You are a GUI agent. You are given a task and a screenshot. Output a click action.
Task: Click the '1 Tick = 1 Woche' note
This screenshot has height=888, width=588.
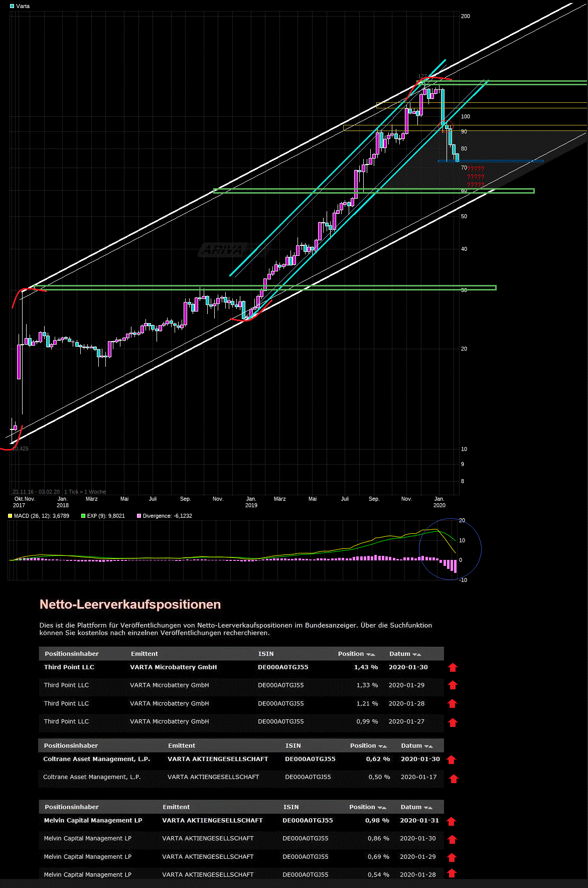(x=85, y=492)
